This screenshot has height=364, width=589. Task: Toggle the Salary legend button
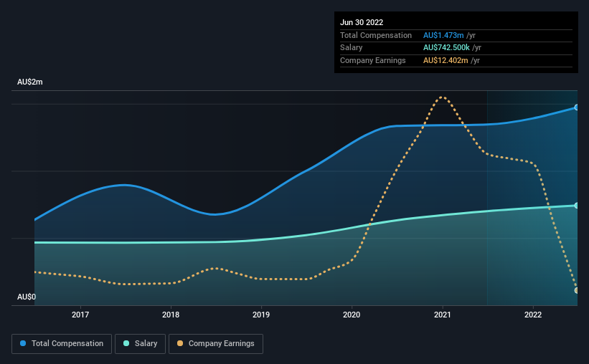140,344
